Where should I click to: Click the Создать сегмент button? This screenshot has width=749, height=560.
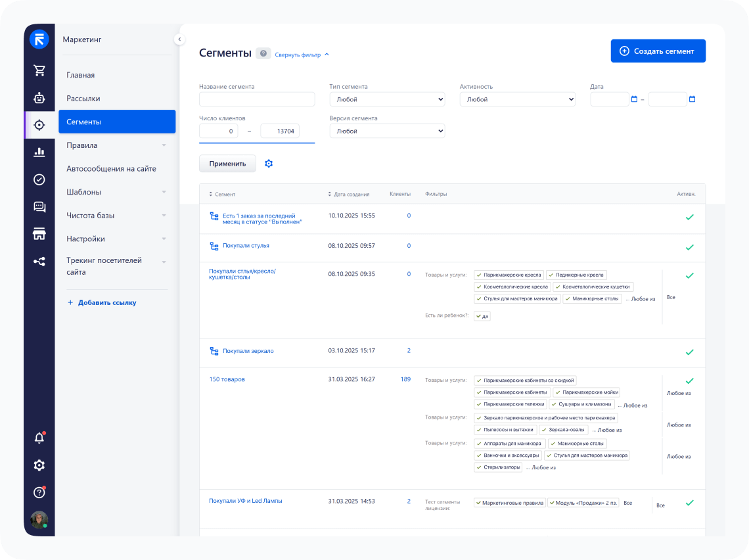coord(658,51)
